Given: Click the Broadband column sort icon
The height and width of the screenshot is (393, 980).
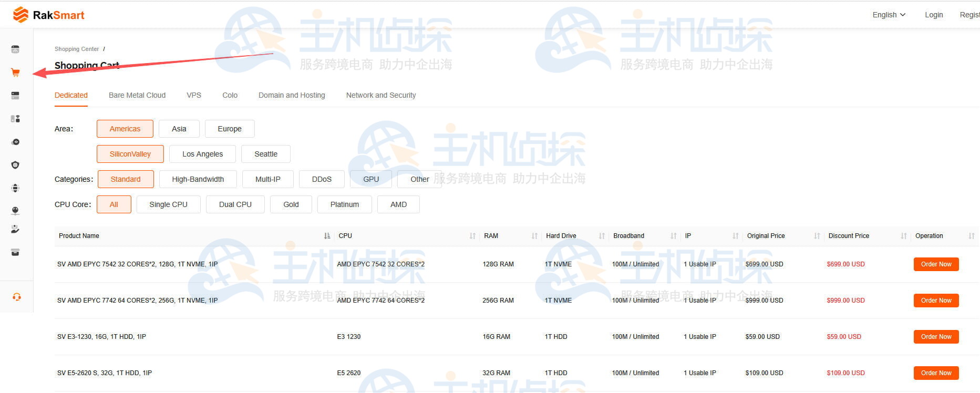Looking at the screenshot, I should click(x=673, y=236).
